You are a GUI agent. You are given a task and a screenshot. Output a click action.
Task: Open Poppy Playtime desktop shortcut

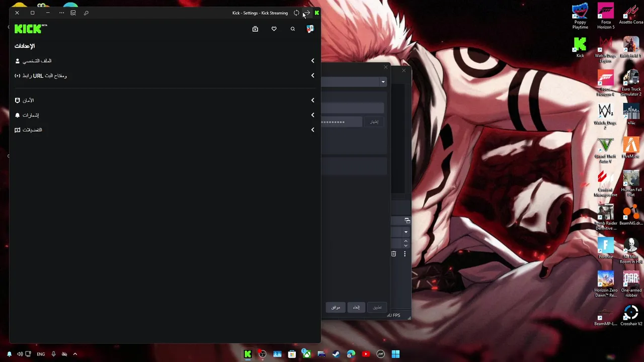click(x=580, y=16)
